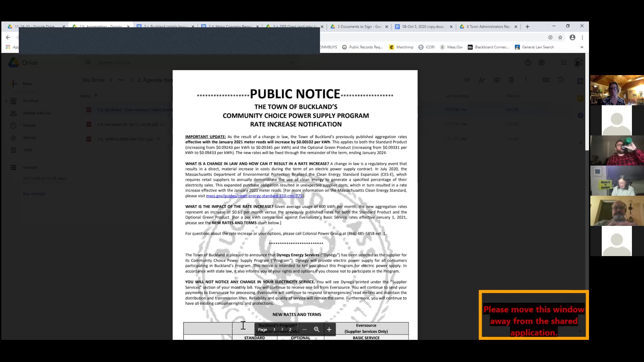Screen dimensions: 644x362
Task: Select the 2 b. WMECo BSR JAN 2021 pdf file
Action: [125, 139]
